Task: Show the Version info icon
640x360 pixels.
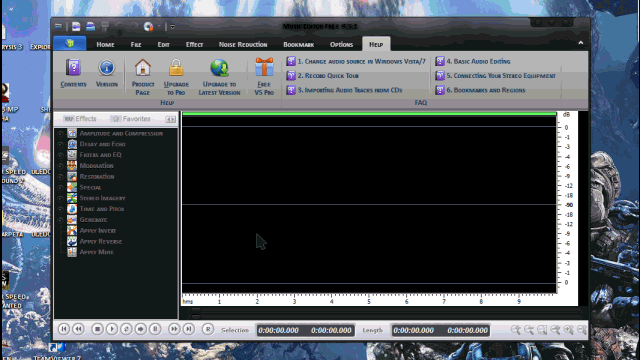Action: [107, 67]
